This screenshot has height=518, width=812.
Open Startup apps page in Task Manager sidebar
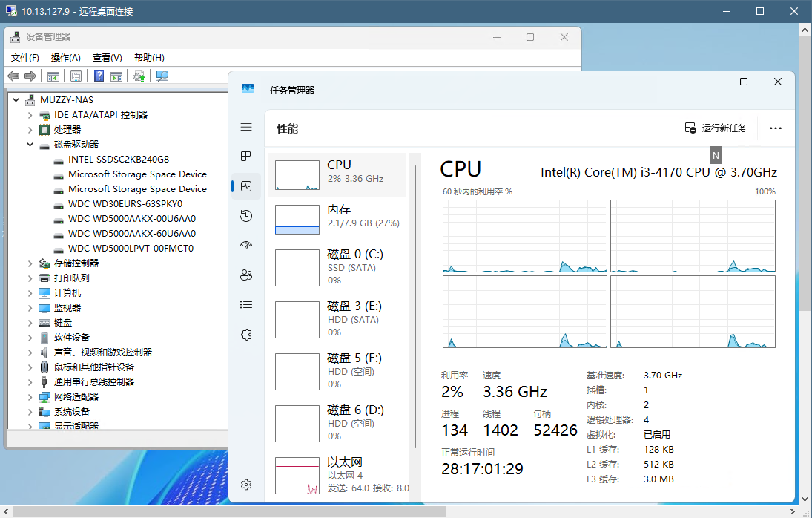tap(246, 246)
